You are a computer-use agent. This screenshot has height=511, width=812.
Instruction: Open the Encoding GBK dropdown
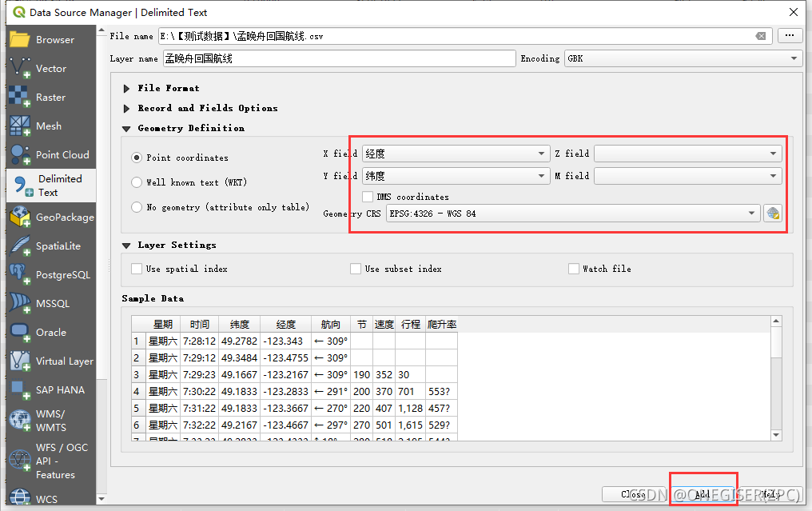683,58
